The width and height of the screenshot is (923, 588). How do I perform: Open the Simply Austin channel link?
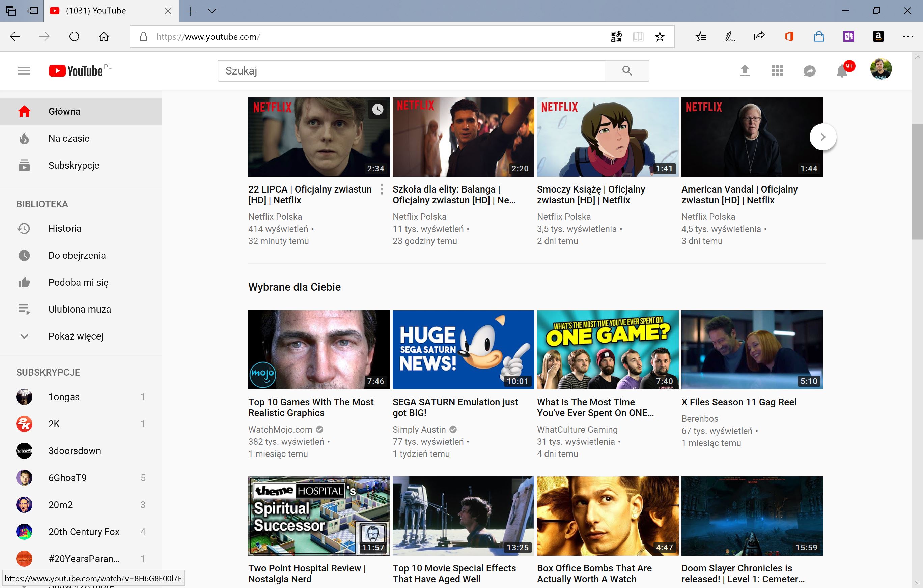tap(419, 430)
